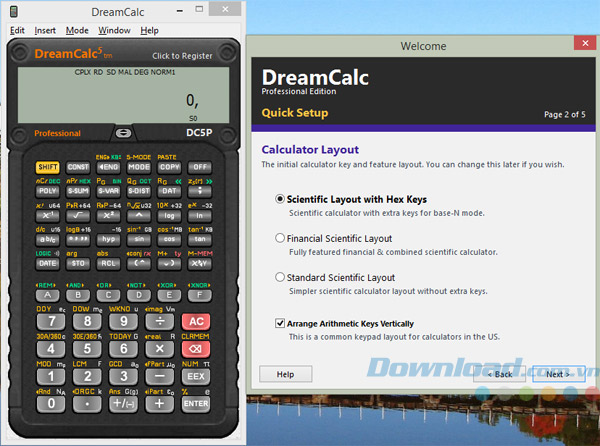
Task: Click the S-DIST calculator key
Action: 139,191
